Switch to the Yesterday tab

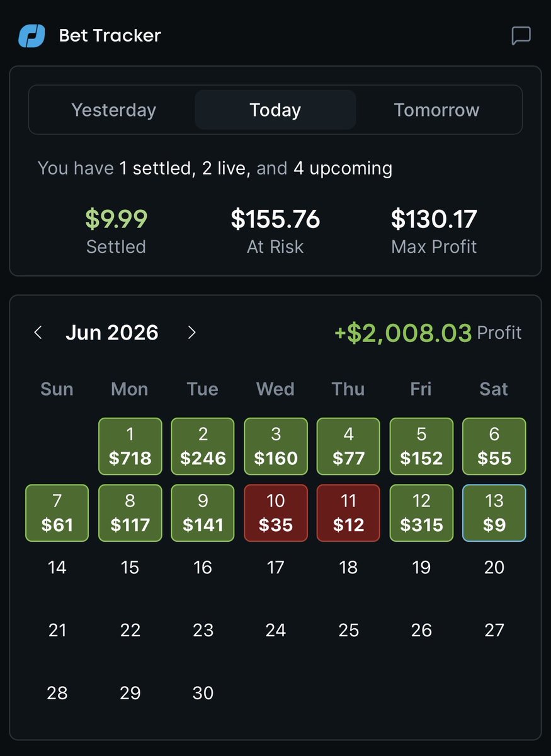coord(113,110)
